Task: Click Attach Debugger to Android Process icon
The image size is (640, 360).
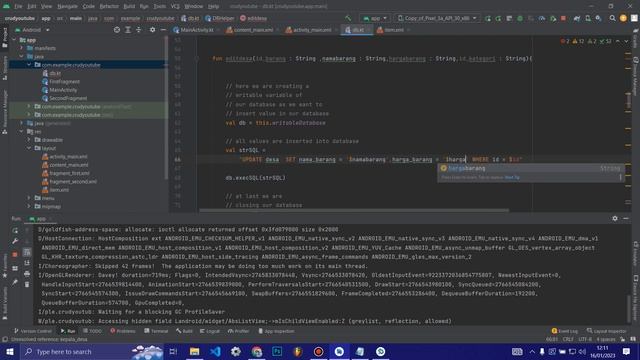Action: pyautogui.click(x=553, y=18)
